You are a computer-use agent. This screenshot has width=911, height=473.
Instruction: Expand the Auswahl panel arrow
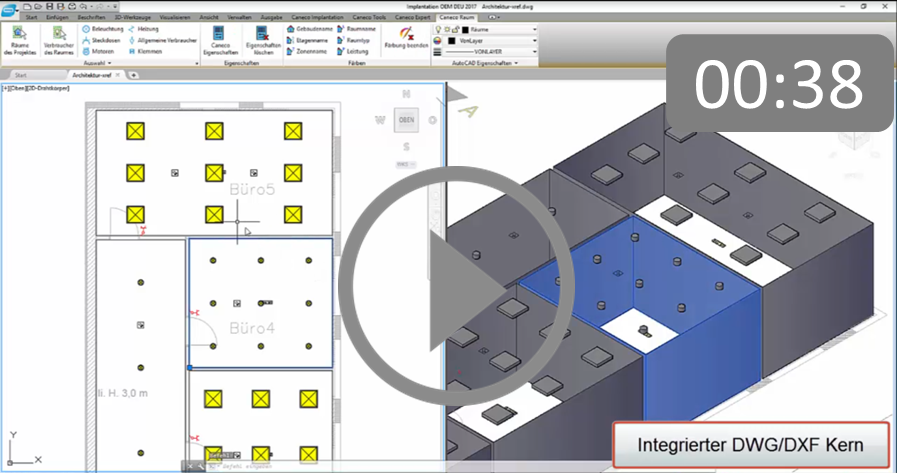tap(109, 63)
